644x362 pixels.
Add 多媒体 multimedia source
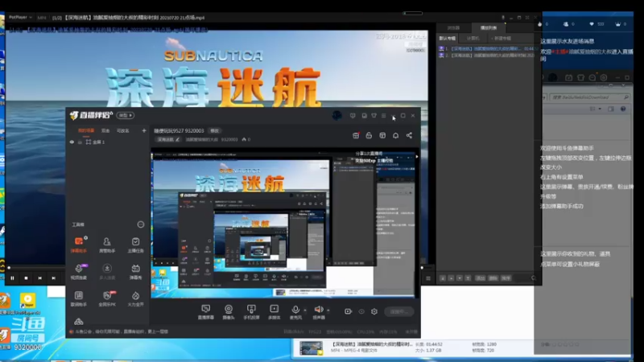pyautogui.click(x=274, y=311)
